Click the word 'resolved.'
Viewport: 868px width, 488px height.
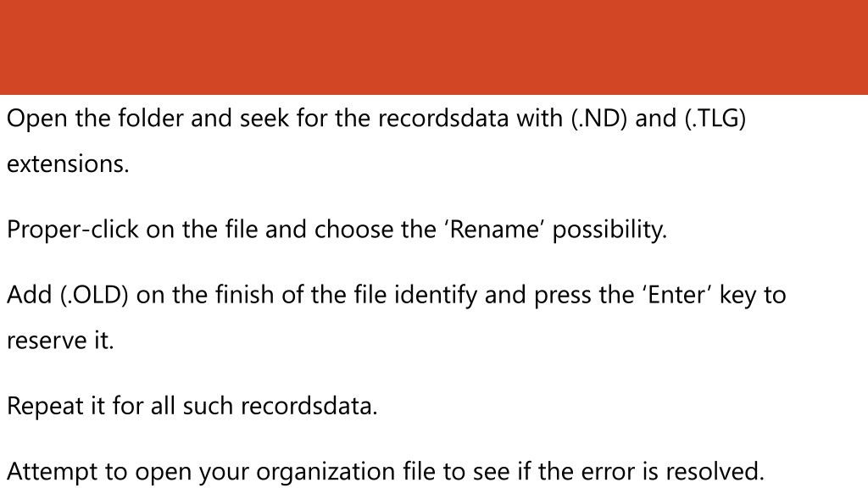[715, 472]
